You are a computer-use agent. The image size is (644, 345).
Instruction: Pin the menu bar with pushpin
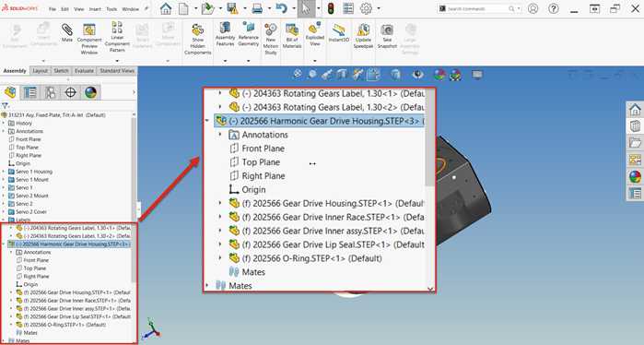coord(146,8)
